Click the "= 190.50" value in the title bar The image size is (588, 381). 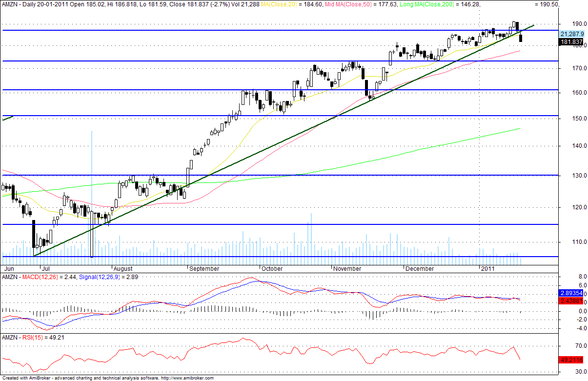[x=547, y=4]
